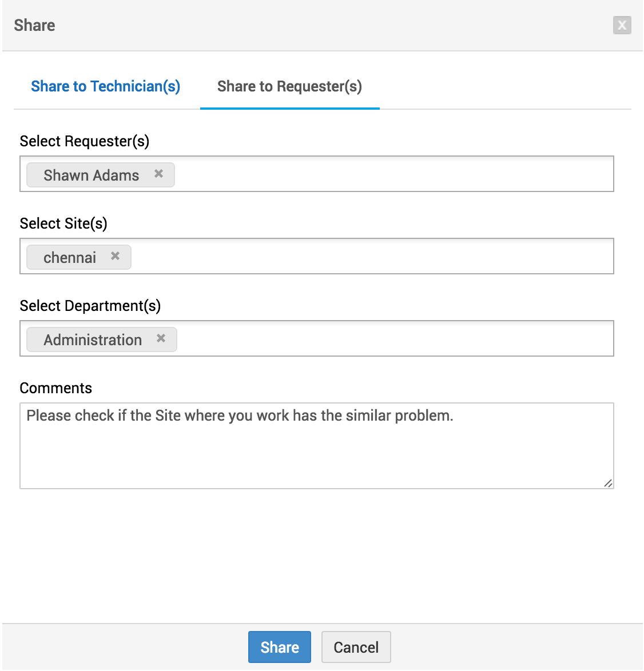Remove the Administration department tag
644x671 pixels.
pyautogui.click(x=161, y=338)
